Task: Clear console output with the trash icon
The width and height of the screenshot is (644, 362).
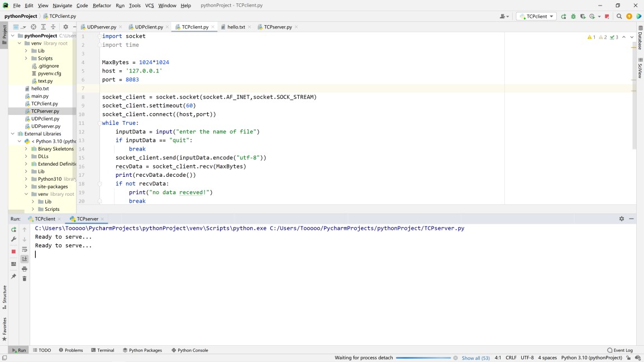Action: tap(25, 278)
